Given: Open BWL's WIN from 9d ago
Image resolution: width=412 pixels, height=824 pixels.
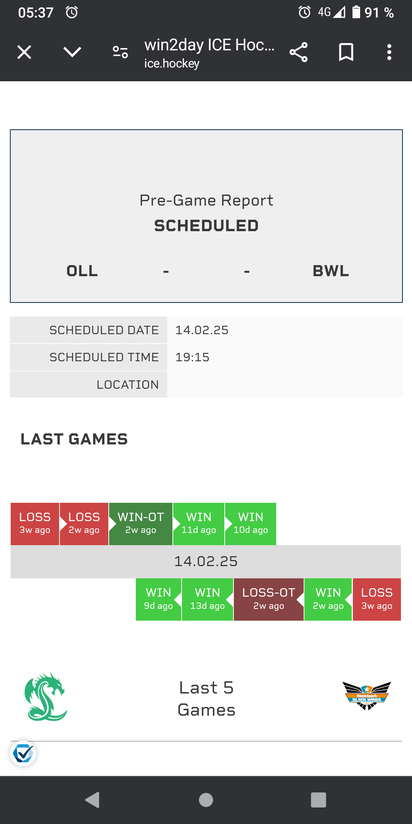Looking at the screenshot, I should (158, 599).
